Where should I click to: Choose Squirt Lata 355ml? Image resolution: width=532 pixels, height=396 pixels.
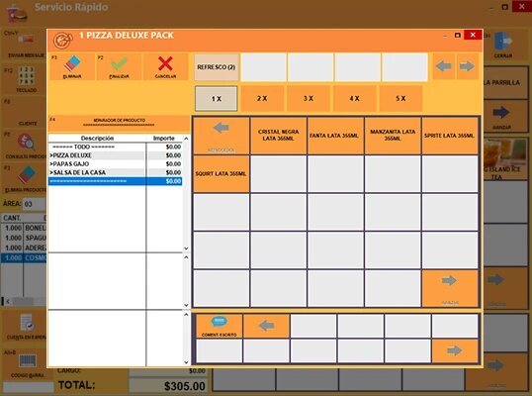pyautogui.click(x=221, y=174)
